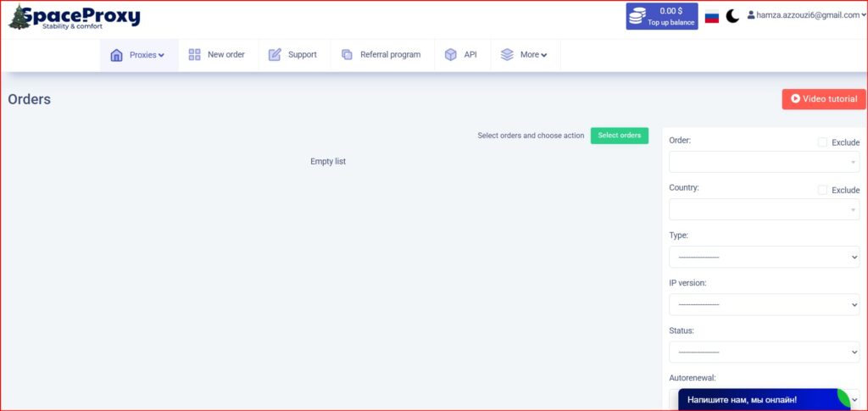Image resolution: width=868 pixels, height=411 pixels.
Task: Click the home icon beside Proxies
Action: 117,55
